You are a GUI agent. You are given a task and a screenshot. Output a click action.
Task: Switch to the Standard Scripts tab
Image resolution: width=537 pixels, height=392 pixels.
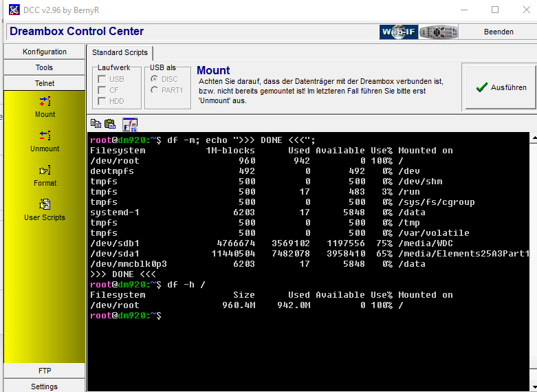point(120,52)
